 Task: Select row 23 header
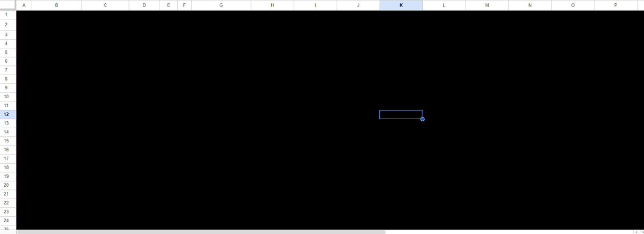coord(8,212)
